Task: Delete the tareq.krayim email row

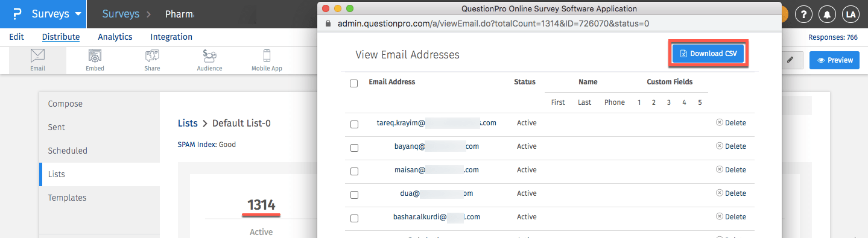Action: pyautogui.click(x=730, y=123)
